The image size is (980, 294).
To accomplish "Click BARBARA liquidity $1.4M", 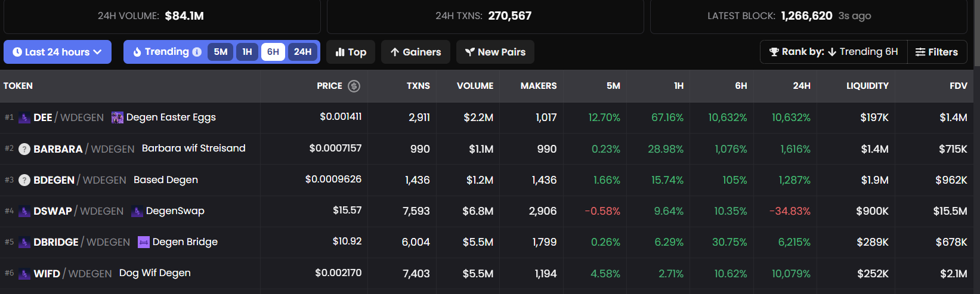I will click(874, 149).
